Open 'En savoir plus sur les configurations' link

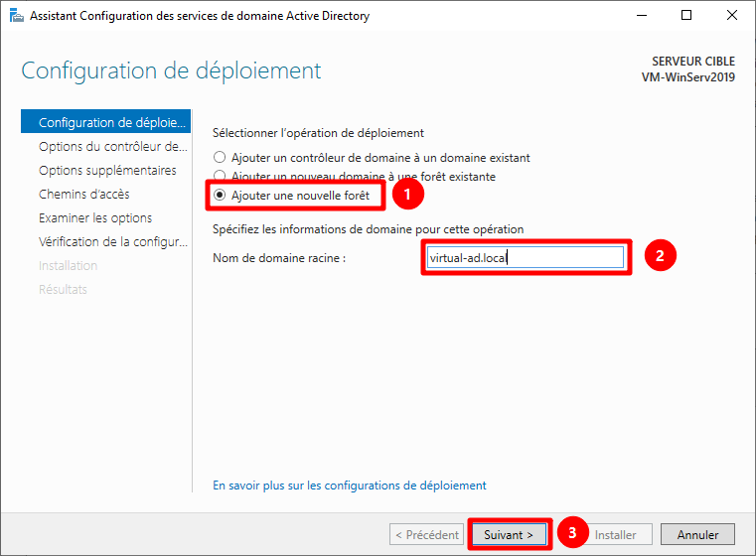point(350,486)
